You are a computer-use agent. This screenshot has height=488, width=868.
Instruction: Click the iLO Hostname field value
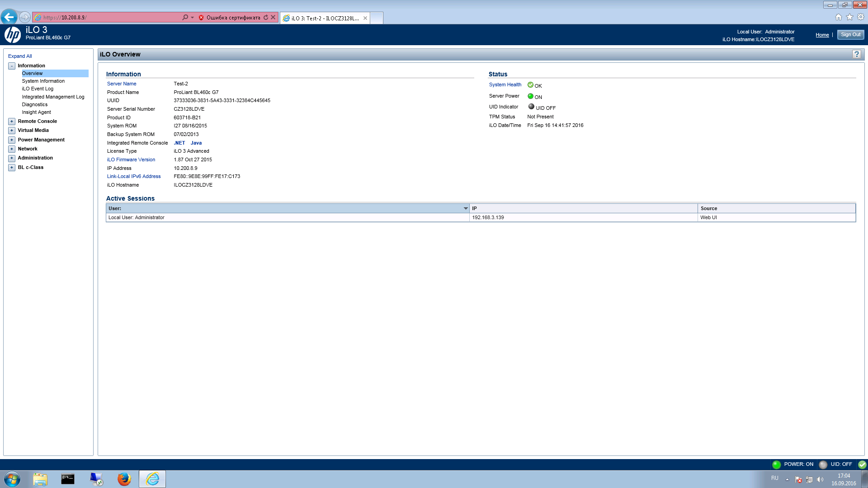point(193,185)
